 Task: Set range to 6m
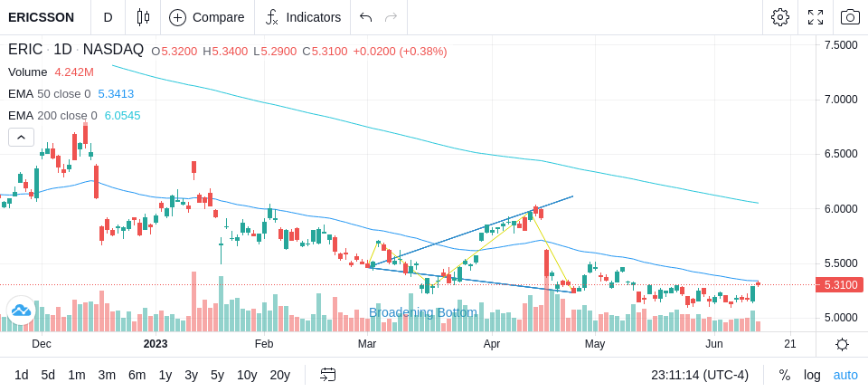click(137, 375)
